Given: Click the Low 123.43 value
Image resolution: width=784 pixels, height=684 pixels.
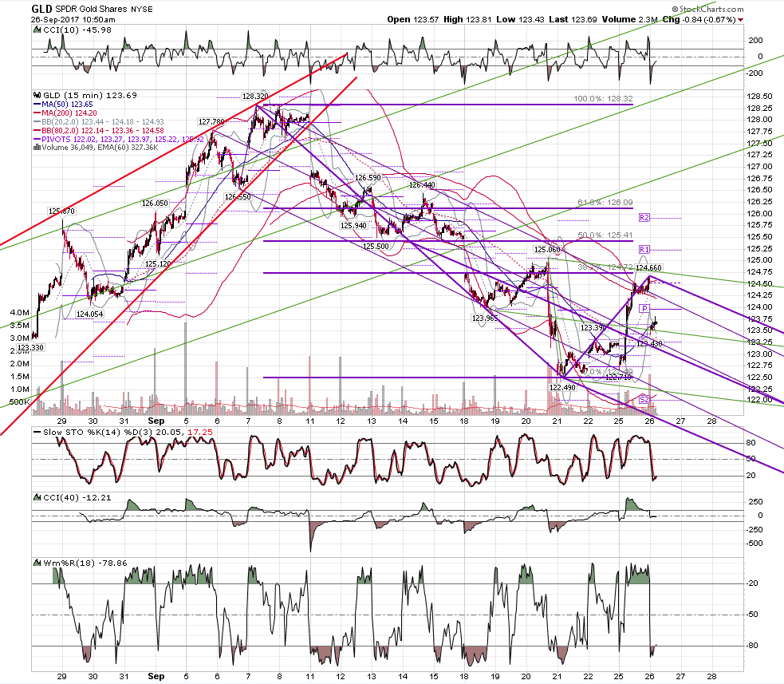Looking at the screenshot, I should (520, 19).
